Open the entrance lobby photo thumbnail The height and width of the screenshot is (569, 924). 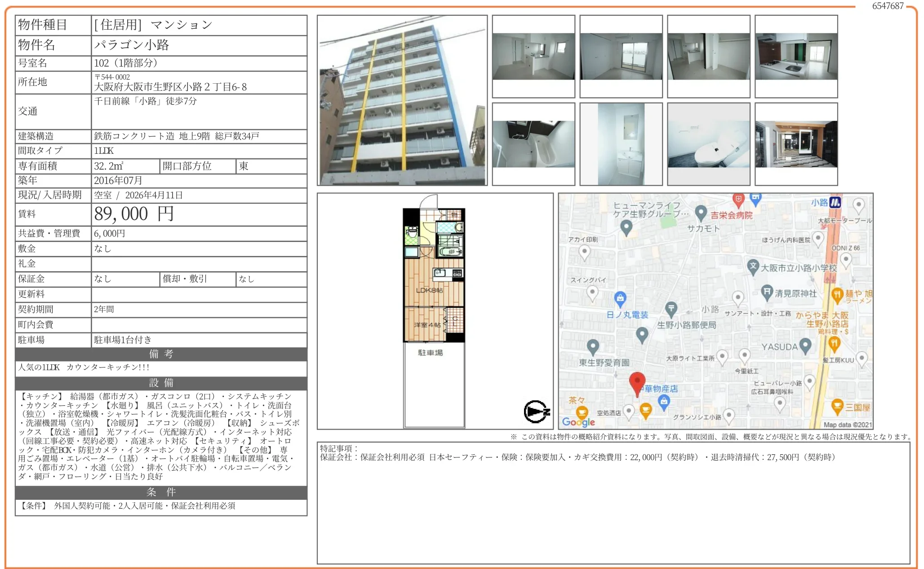click(796, 144)
